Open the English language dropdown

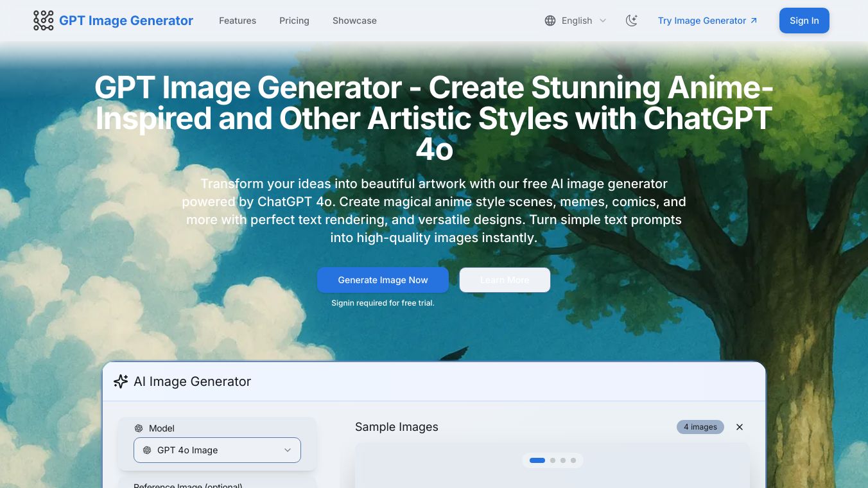pos(576,21)
